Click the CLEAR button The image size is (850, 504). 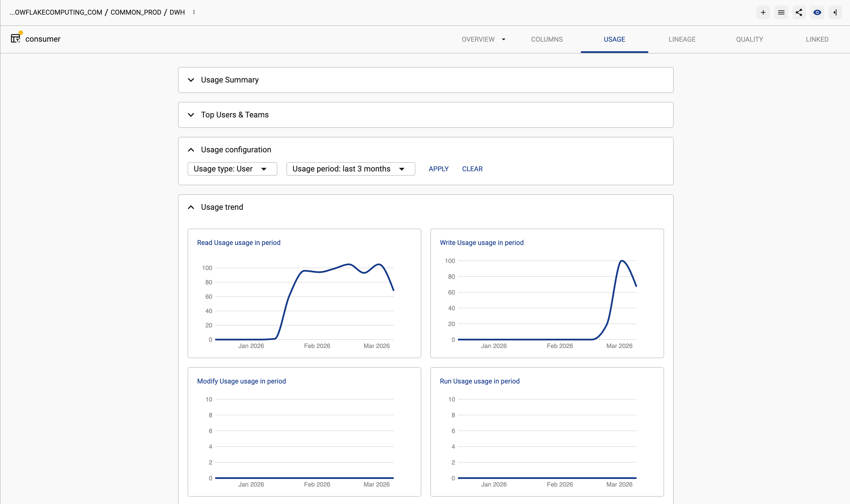point(472,169)
